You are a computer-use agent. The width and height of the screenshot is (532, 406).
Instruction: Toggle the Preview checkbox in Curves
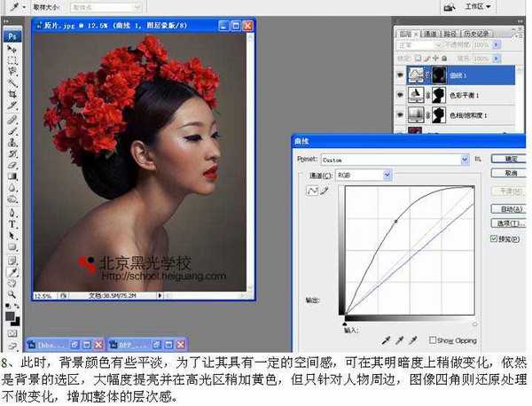tap(494, 239)
